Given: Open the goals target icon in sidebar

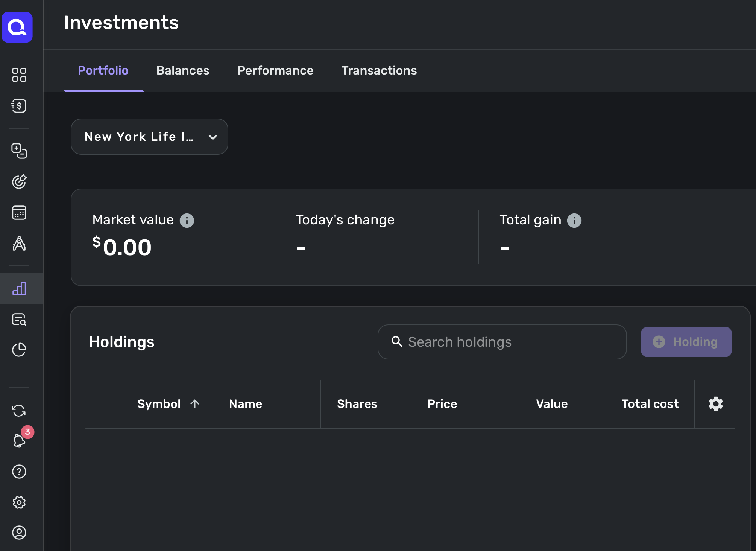Looking at the screenshot, I should [19, 182].
